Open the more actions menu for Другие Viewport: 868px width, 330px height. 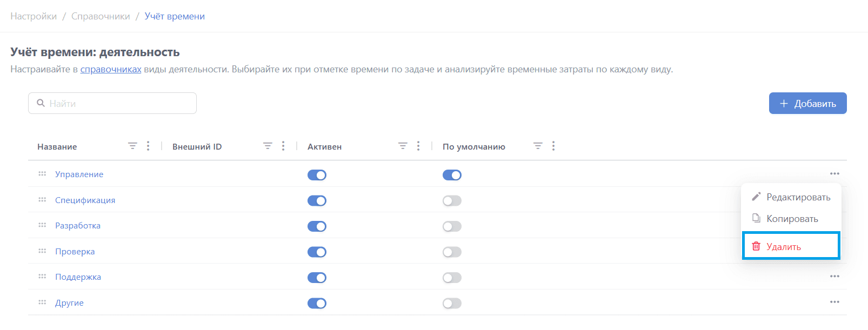[834, 302]
